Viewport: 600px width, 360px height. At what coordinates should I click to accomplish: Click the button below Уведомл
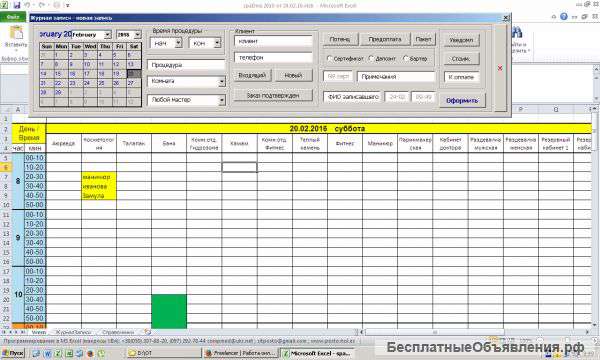tap(461, 59)
